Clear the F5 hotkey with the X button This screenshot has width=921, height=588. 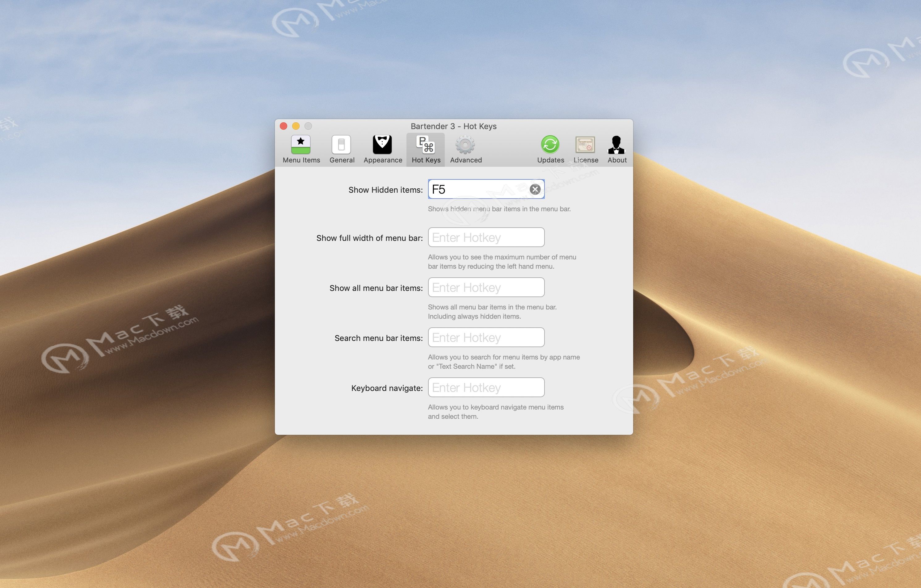(535, 189)
